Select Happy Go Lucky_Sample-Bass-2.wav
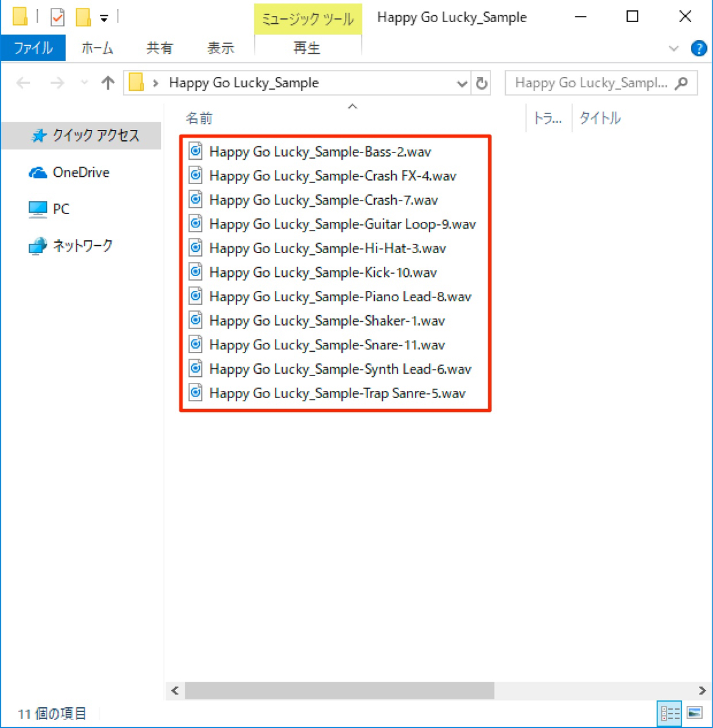 321,151
